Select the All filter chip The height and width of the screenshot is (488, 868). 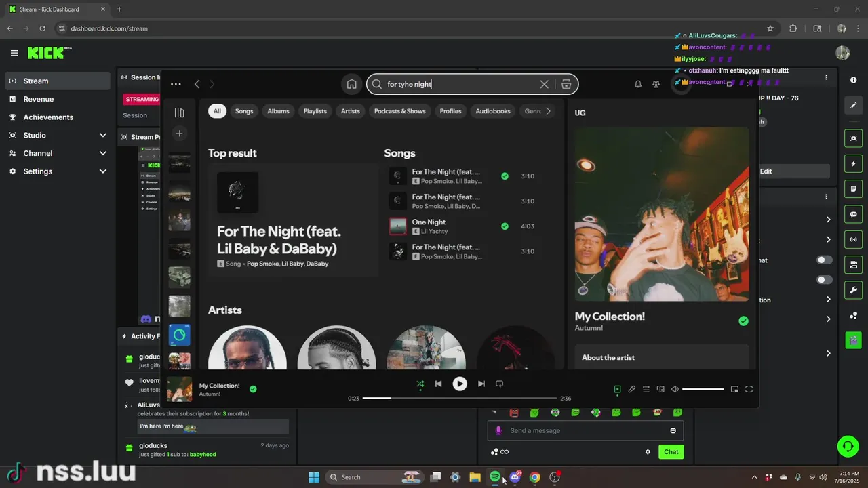click(x=217, y=111)
